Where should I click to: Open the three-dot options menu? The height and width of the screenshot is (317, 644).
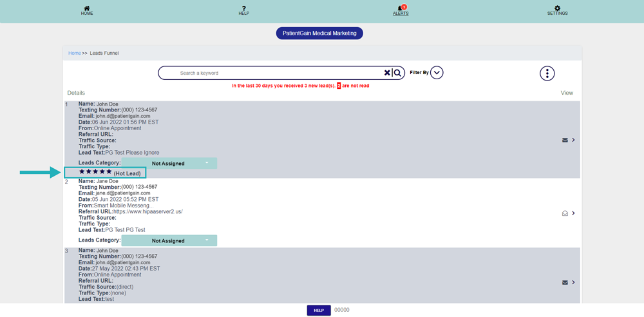(547, 73)
